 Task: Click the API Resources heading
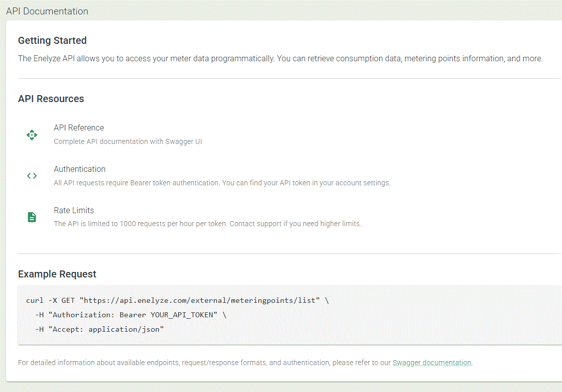coord(51,99)
